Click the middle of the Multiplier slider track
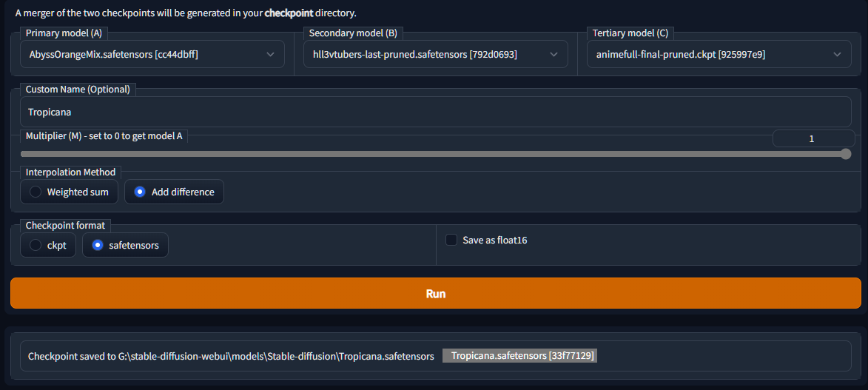The height and width of the screenshot is (390, 868). 434,154
